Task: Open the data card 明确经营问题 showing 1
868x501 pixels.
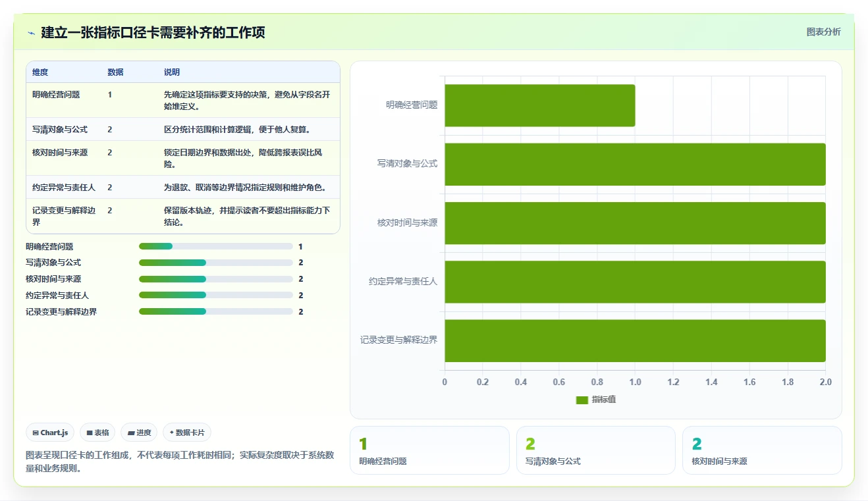Action: [429, 450]
